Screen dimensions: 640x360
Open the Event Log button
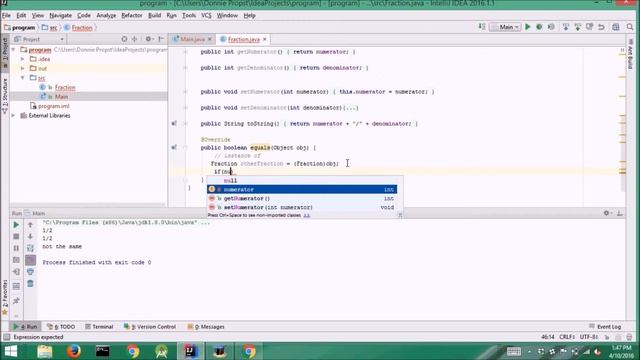point(605,327)
